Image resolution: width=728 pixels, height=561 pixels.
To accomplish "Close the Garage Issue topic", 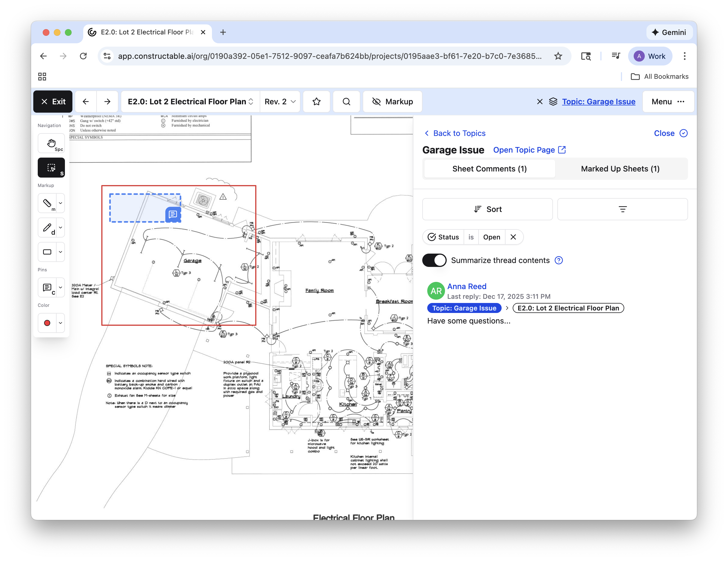I will pyautogui.click(x=670, y=133).
